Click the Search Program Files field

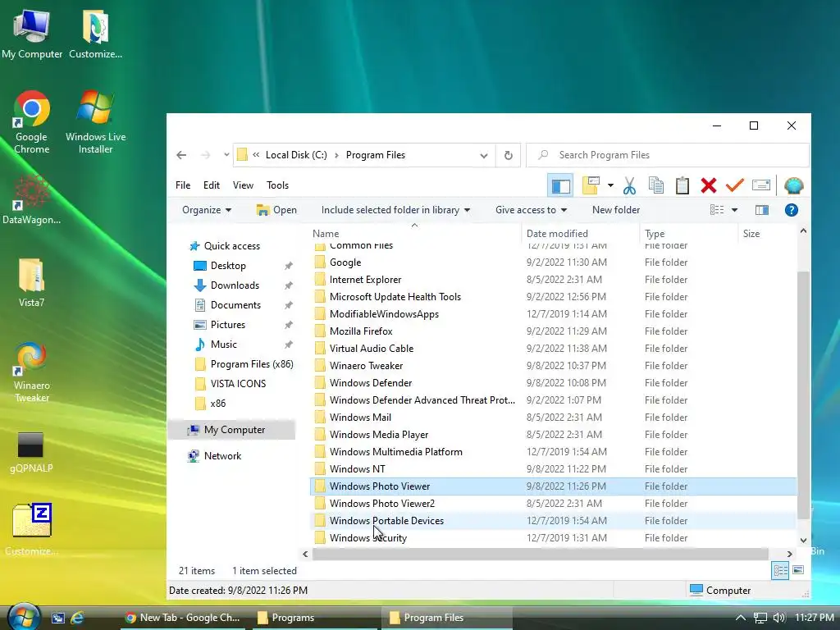668,155
